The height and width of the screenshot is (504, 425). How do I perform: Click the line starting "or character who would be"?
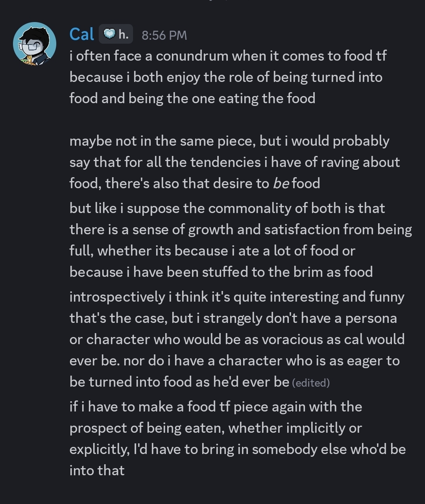(x=237, y=339)
